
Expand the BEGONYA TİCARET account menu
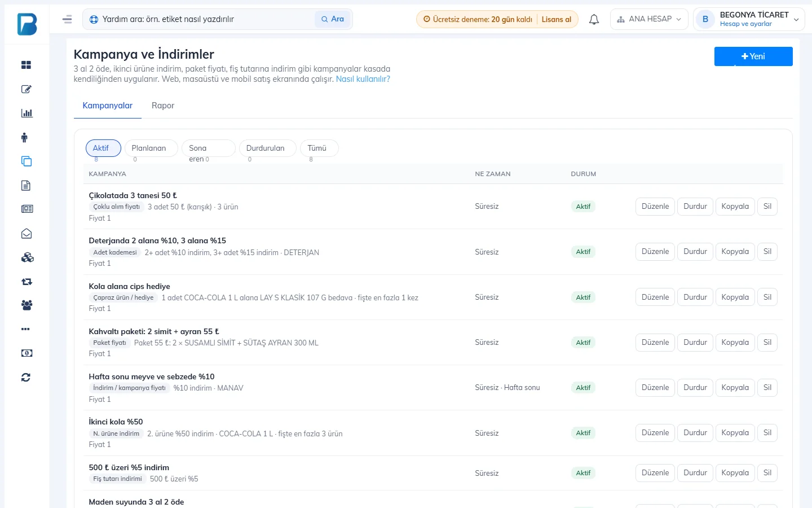pos(749,19)
